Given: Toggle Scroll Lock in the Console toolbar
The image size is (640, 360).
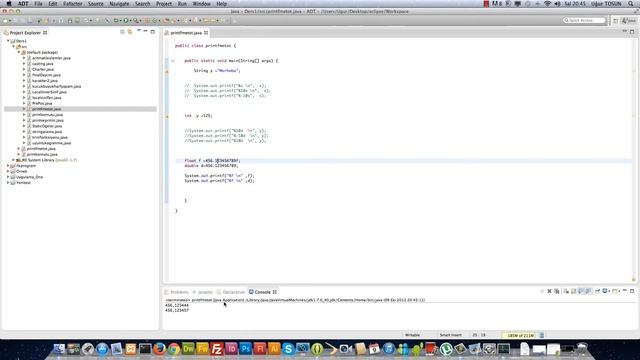Looking at the screenshot, I should click(573, 291).
